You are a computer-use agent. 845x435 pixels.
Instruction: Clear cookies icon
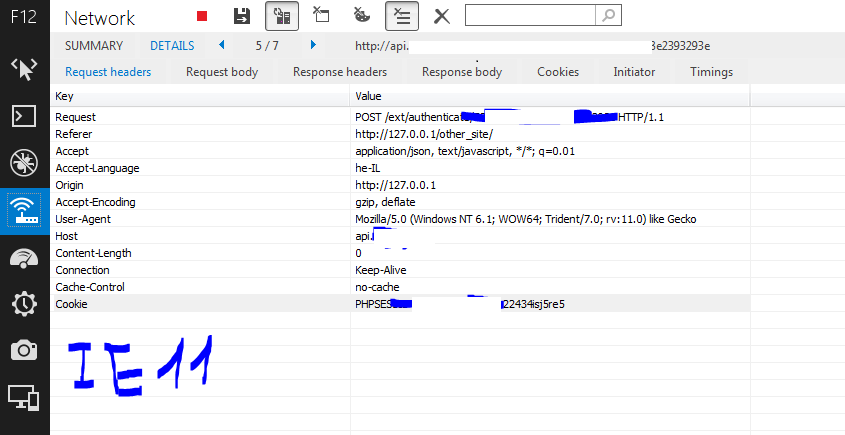(x=362, y=15)
